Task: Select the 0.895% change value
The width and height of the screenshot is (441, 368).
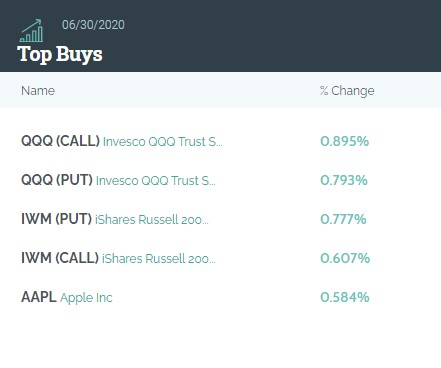Action: pos(345,141)
